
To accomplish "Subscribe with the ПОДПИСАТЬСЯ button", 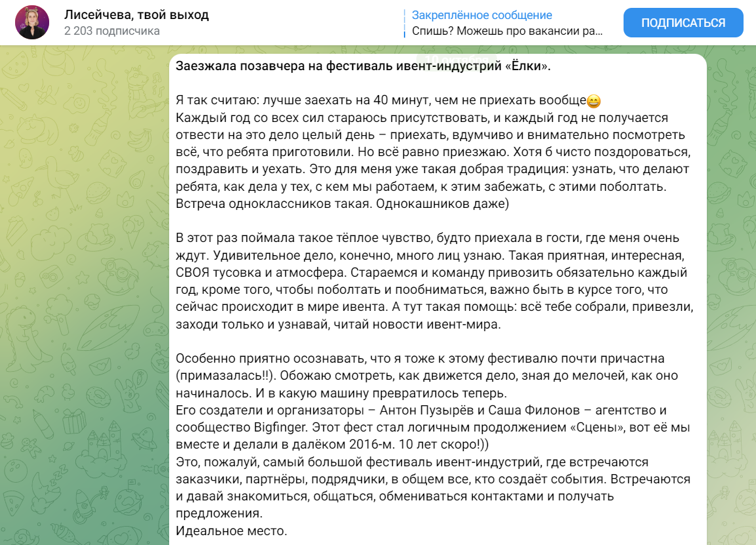I will pyautogui.click(x=683, y=23).
